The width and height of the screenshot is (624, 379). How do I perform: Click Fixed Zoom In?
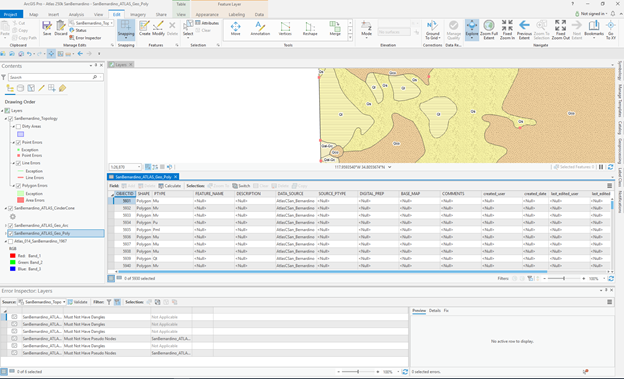(507, 29)
